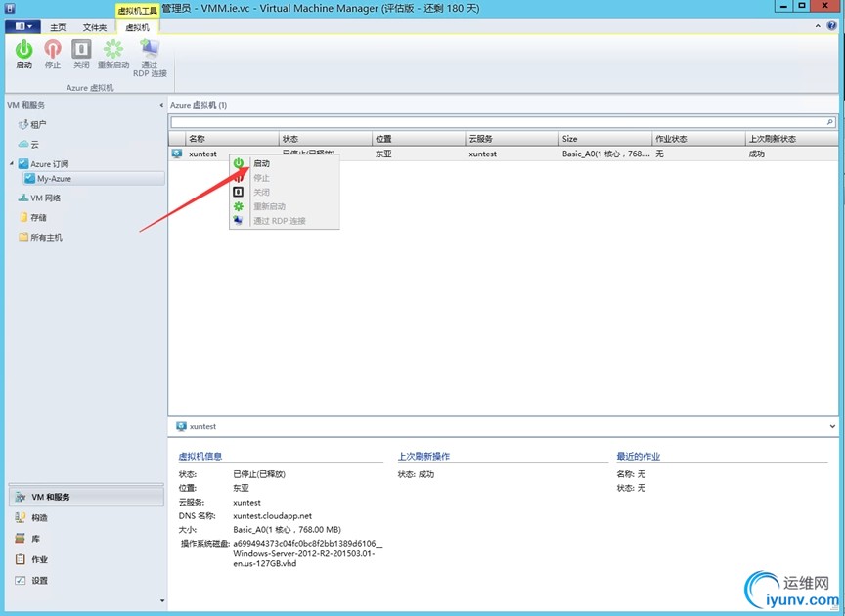This screenshot has height=616, width=845.
Task: Click the search magnifier icon
Action: pyautogui.click(x=830, y=122)
